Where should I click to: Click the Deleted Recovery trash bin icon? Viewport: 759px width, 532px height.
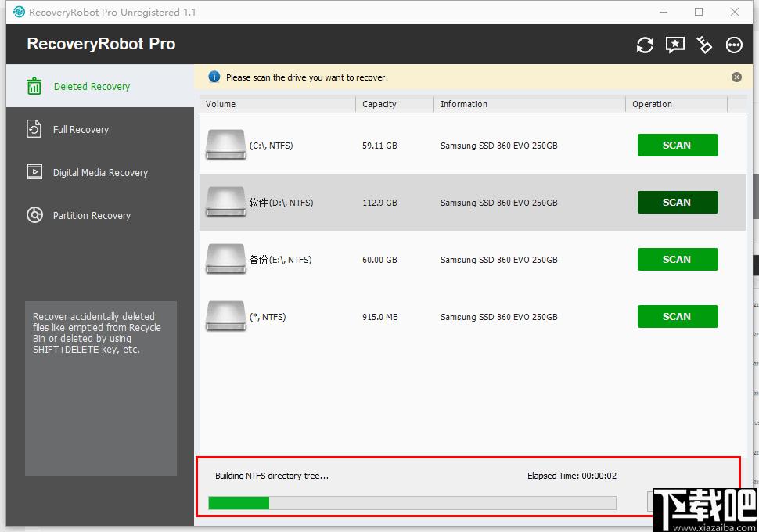pos(34,86)
